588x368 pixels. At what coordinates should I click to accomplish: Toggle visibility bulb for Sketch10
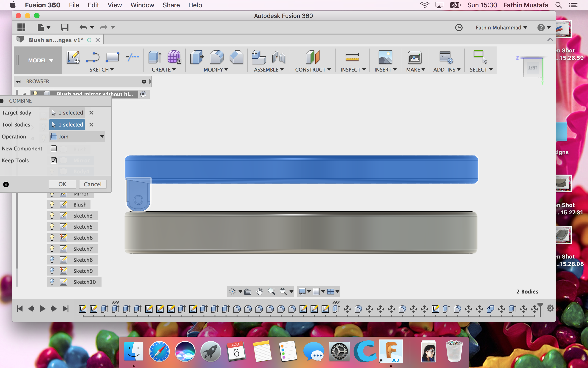tap(52, 282)
